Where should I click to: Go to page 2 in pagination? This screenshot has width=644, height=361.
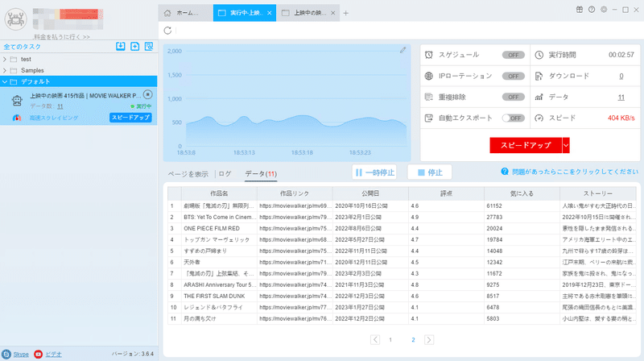[x=413, y=339]
